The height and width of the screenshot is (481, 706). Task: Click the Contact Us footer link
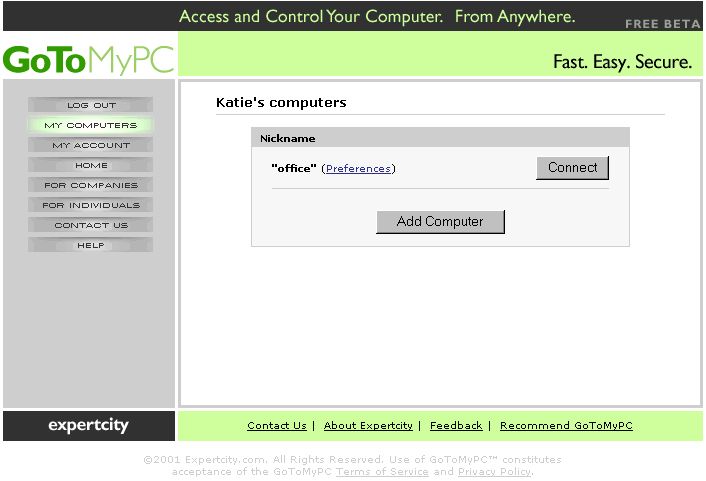[277, 426]
